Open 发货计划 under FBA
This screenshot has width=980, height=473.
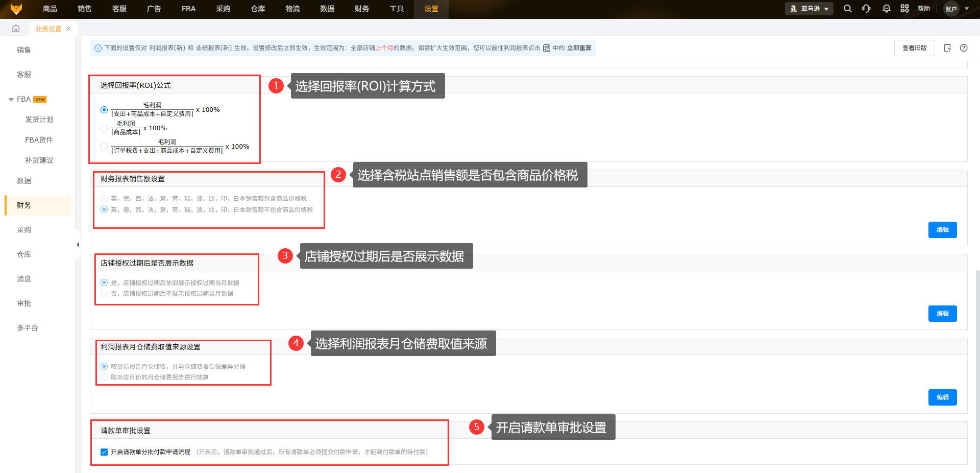pyautogui.click(x=39, y=120)
